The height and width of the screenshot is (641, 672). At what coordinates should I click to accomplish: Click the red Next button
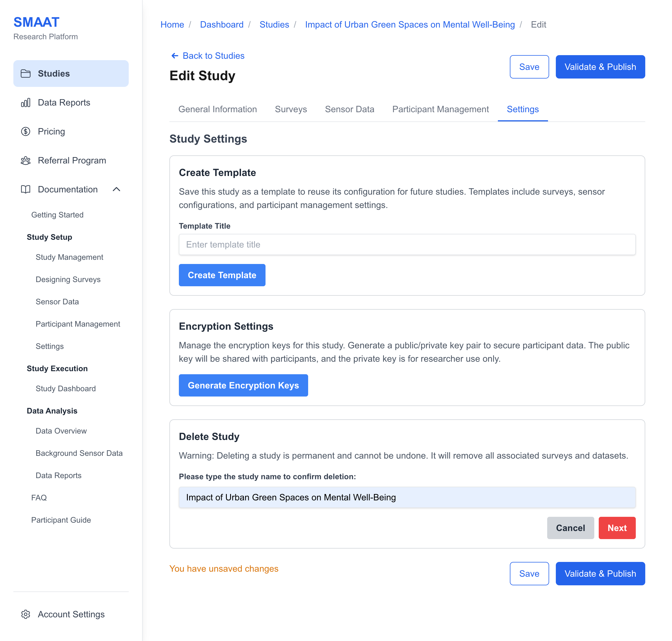(617, 528)
